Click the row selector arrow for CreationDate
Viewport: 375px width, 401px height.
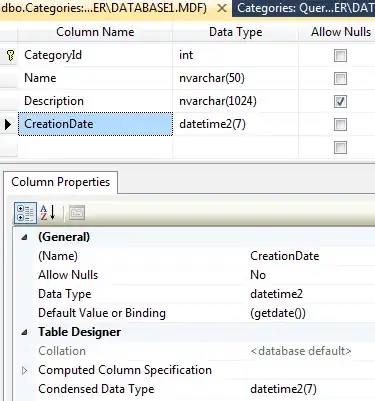[x=8, y=125]
